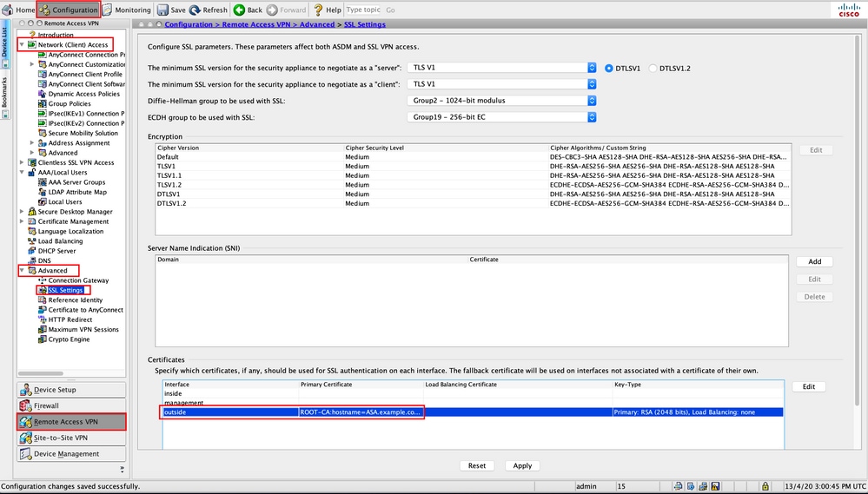Select SSL Settings in tree
The height and width of the screenshot is (494, 868).
[x=65, y=291]
